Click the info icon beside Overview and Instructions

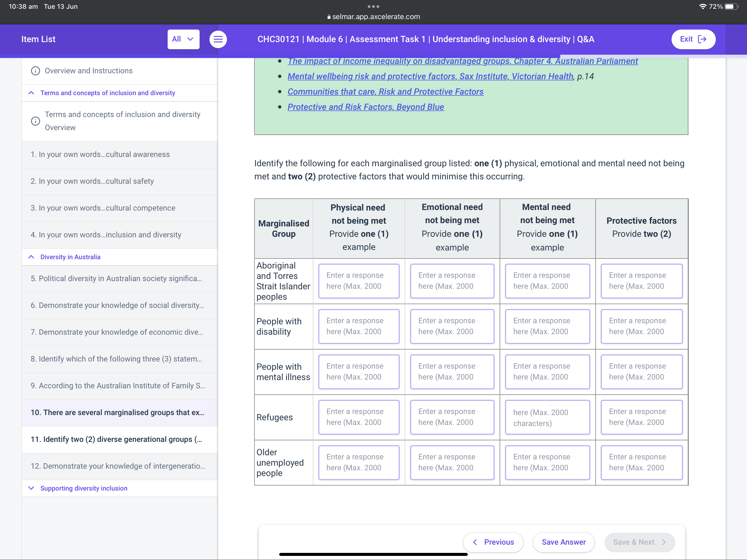coord(36,71)
